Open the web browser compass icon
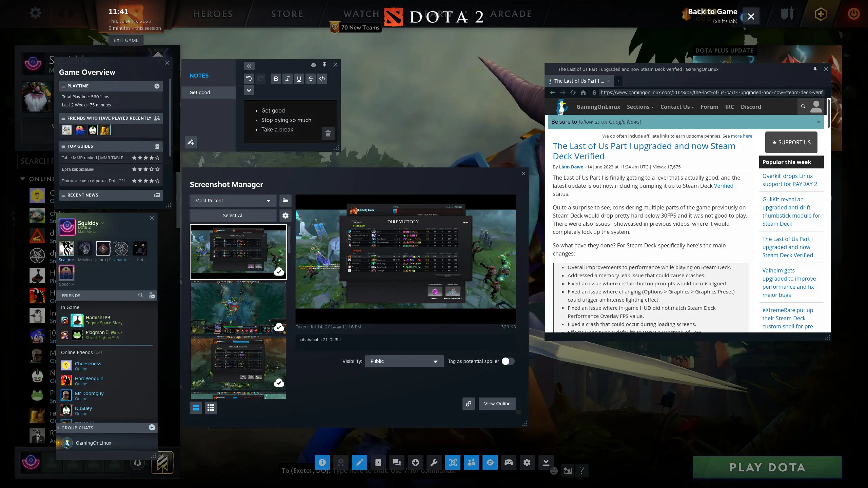The height and width of the screenshot is (488, 868). pos(490,462)
